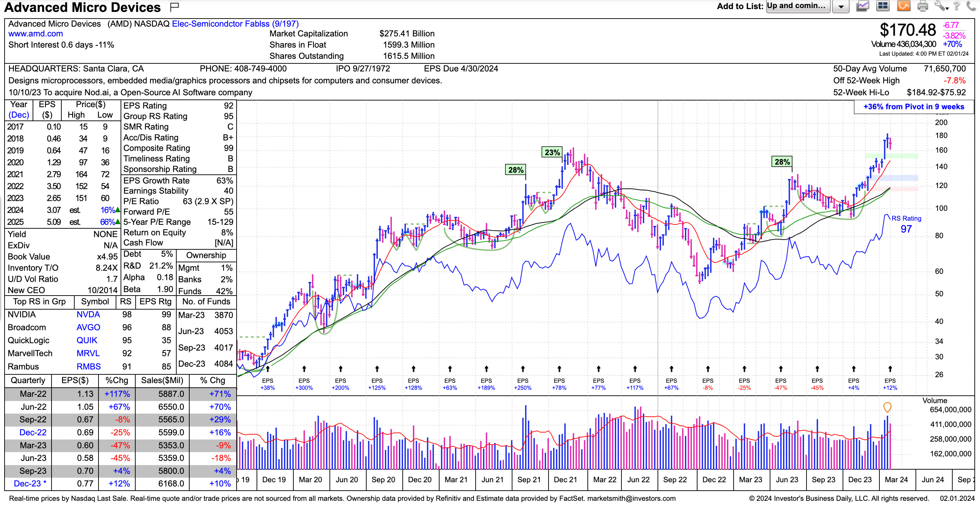Viewport: 980px width, 505px height.
Task: Click the green up-triangle next to 66% estimate
Action: point(117,222)
